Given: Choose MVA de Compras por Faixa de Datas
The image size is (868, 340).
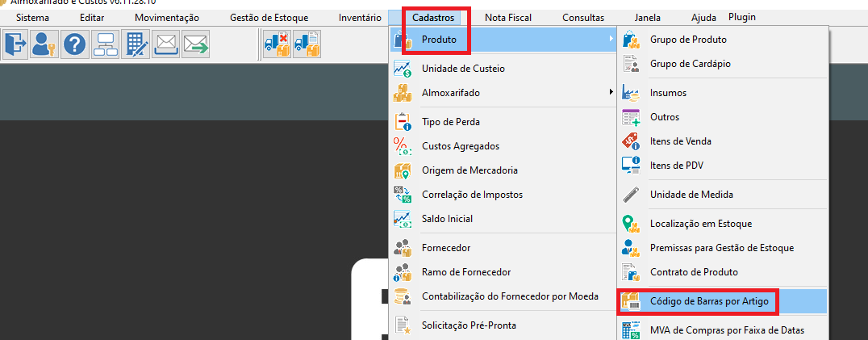Looking at the screenshot, I should click(723, 330).
